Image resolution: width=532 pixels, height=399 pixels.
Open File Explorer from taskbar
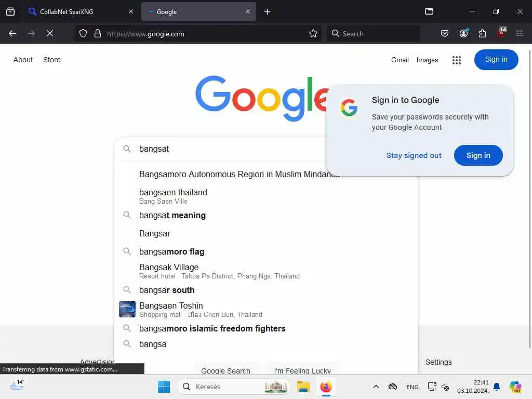point(303,387)
